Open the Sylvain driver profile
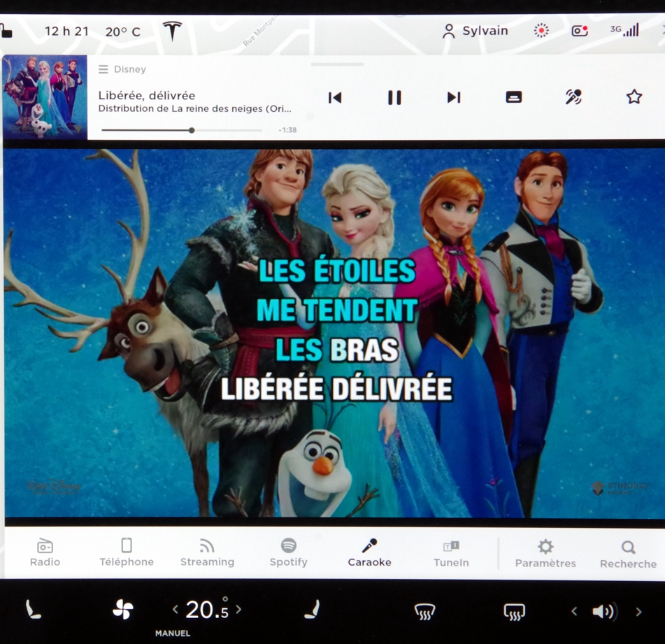This screenshot has width=665, height=644. click(475, 31)
